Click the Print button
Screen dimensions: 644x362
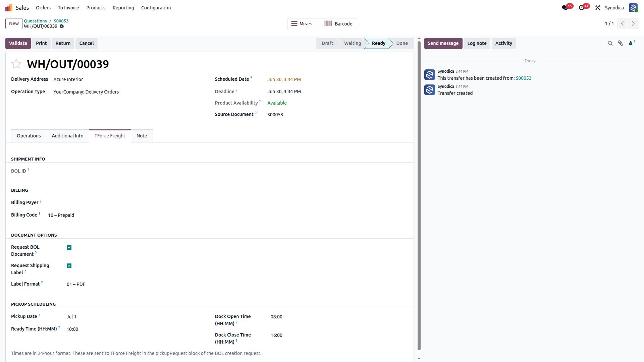click(41, 43)
